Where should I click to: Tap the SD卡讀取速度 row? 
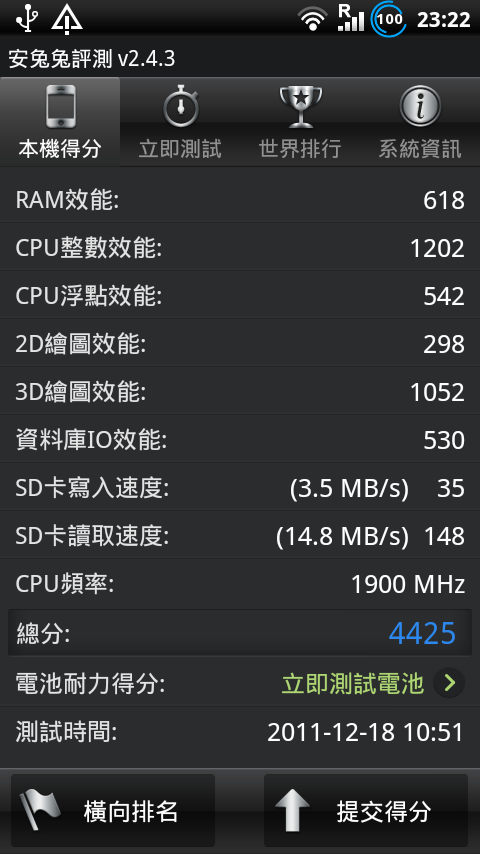(x=240, y=536)
